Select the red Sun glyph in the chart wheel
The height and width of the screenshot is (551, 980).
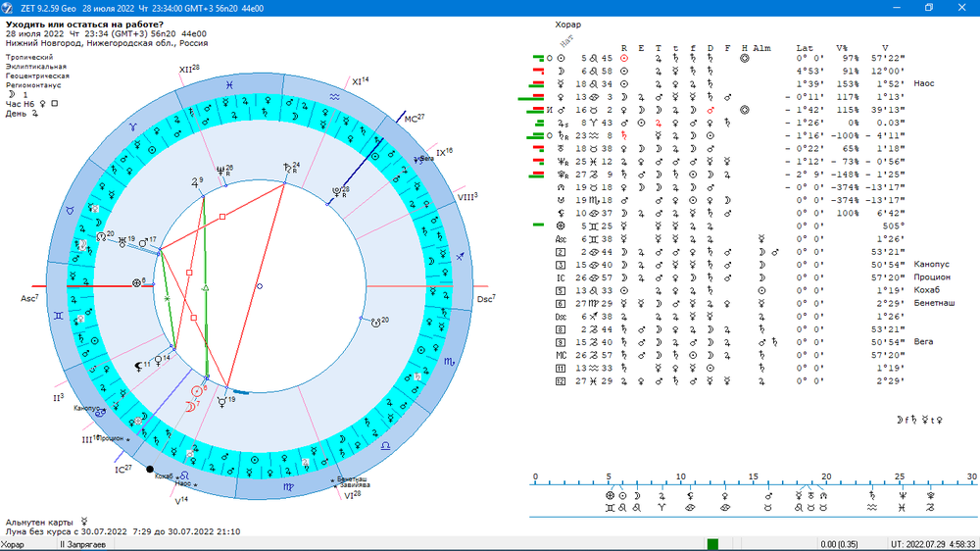point(197,391)
